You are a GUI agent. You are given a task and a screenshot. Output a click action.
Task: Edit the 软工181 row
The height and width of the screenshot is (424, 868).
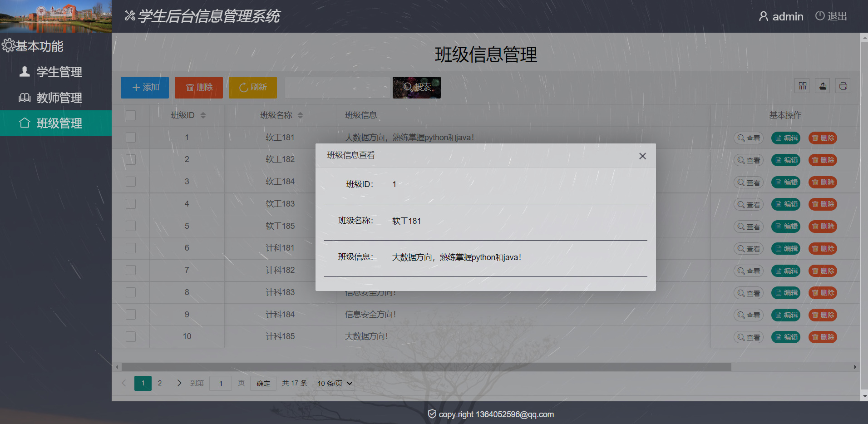pyautogui.click(x=786, y=138)
